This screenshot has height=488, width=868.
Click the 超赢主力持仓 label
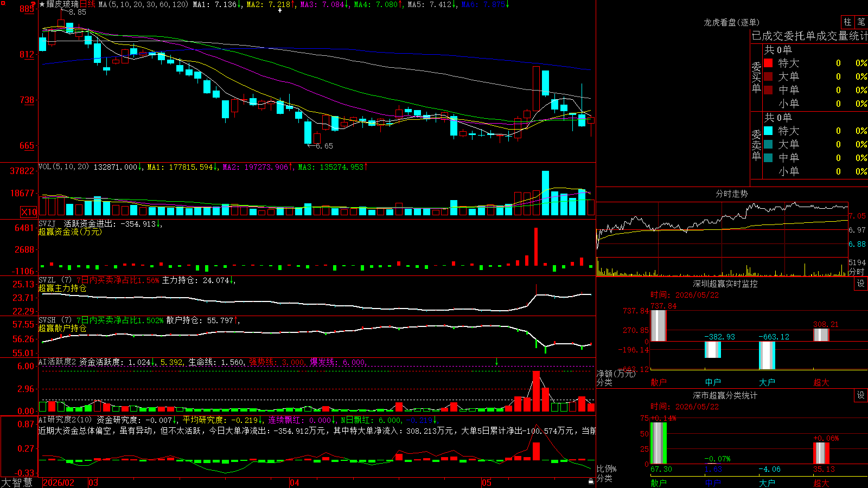(62, 288)
